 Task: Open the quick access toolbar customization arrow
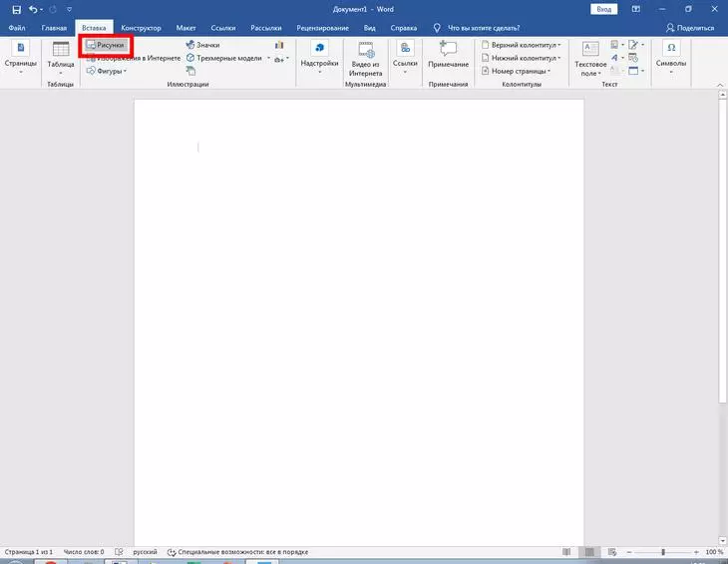(x=69, y=9)
